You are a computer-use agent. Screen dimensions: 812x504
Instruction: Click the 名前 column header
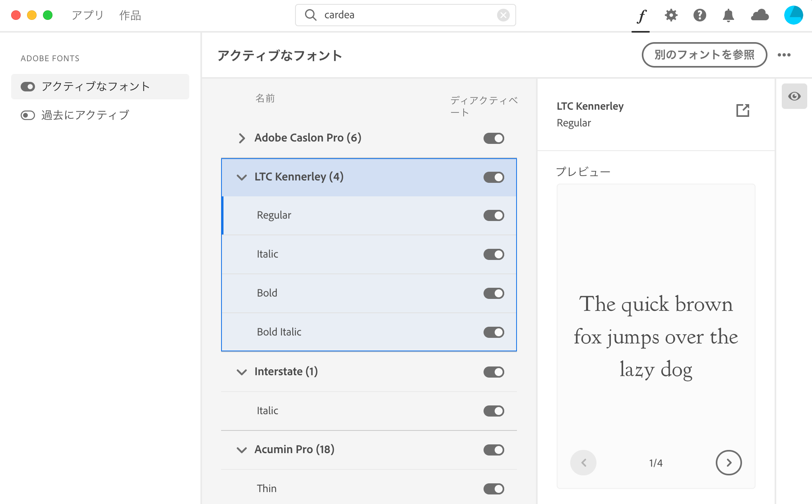[265, 98]
